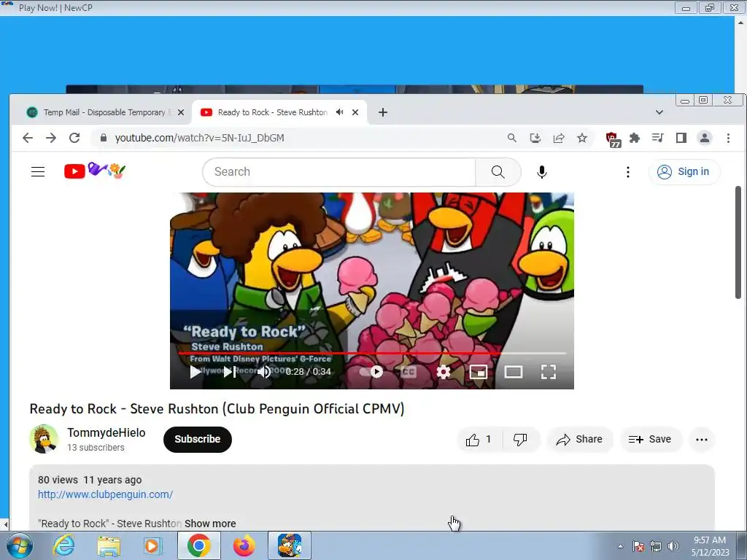This screenshot has width=747, height=560.
Task: Open the YouTube guide hamburger menu
Action: tap(38, 171)
